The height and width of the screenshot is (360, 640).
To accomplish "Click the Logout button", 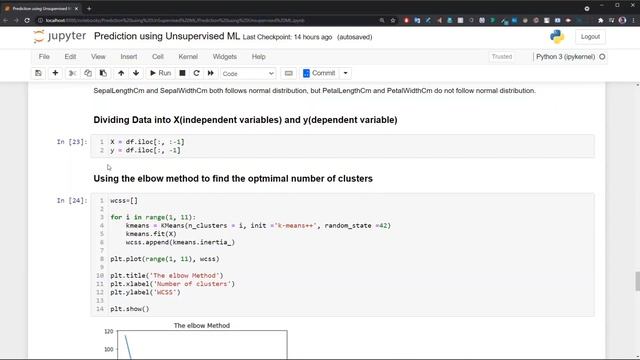I will point(590,37).
